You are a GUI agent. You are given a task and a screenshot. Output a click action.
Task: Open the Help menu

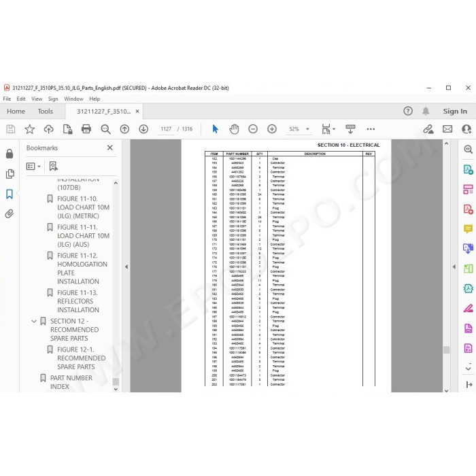coord(95,99)
